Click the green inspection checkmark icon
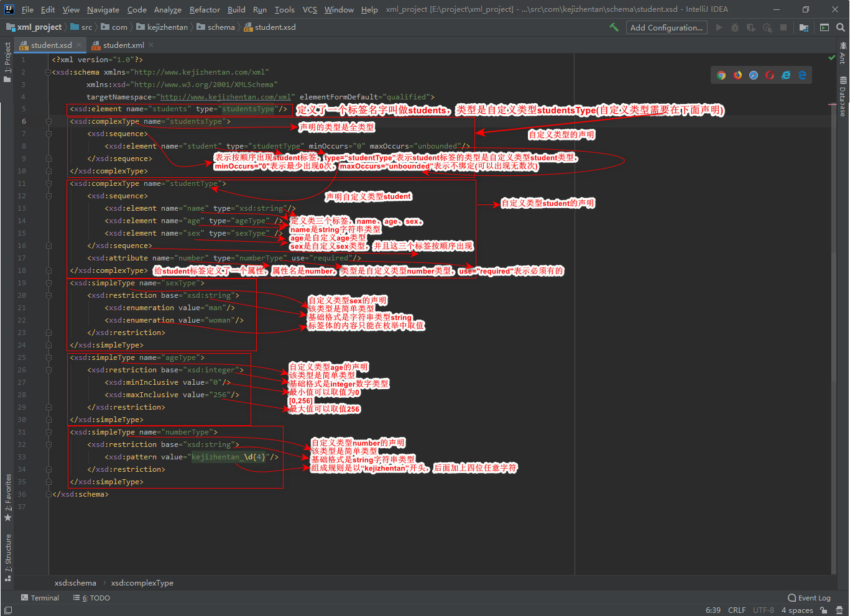 (832, 58)
